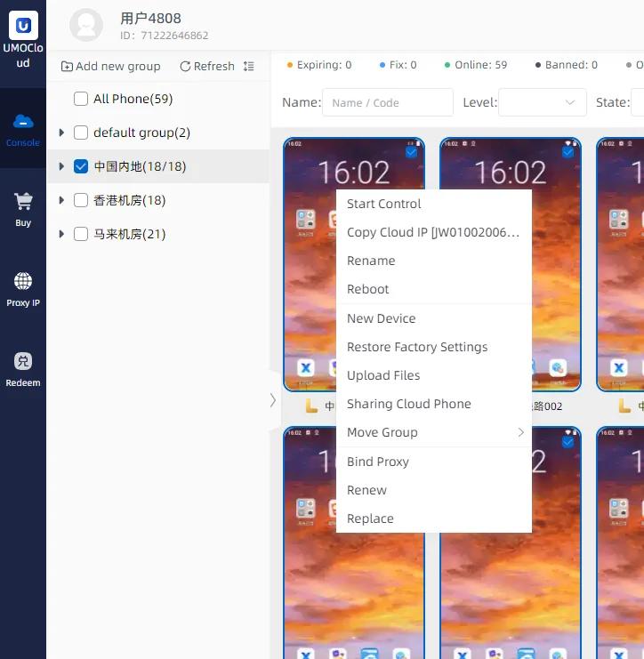Open the Redeem icon in sidebar
The width and height of the screenshot is (644, 659).
pos(23,361)
